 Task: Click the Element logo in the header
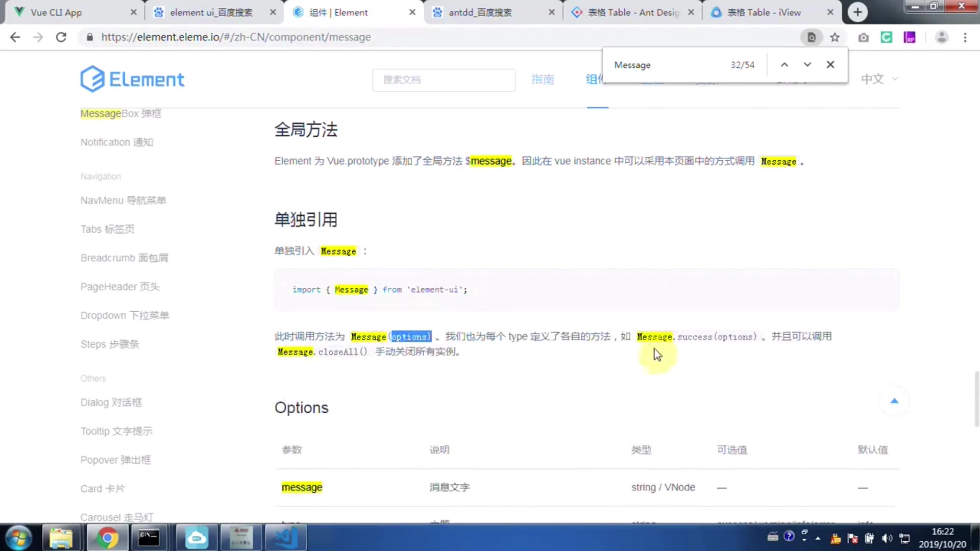[132, 79]
